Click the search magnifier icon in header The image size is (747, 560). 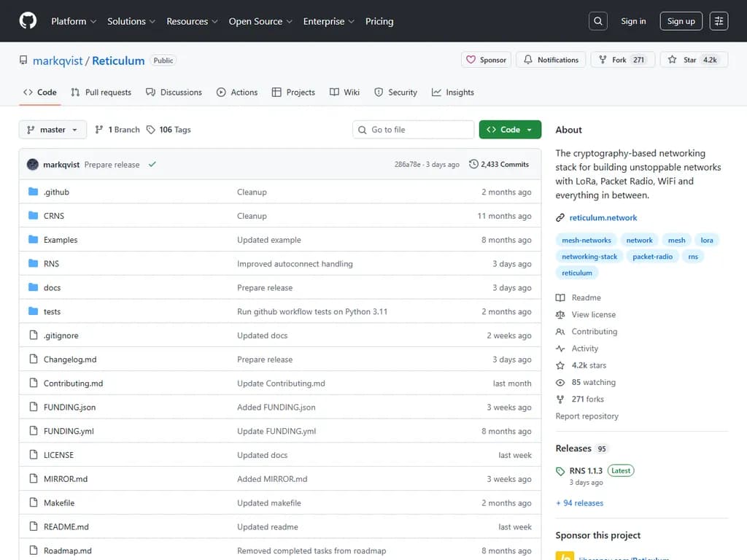(597, 21)
